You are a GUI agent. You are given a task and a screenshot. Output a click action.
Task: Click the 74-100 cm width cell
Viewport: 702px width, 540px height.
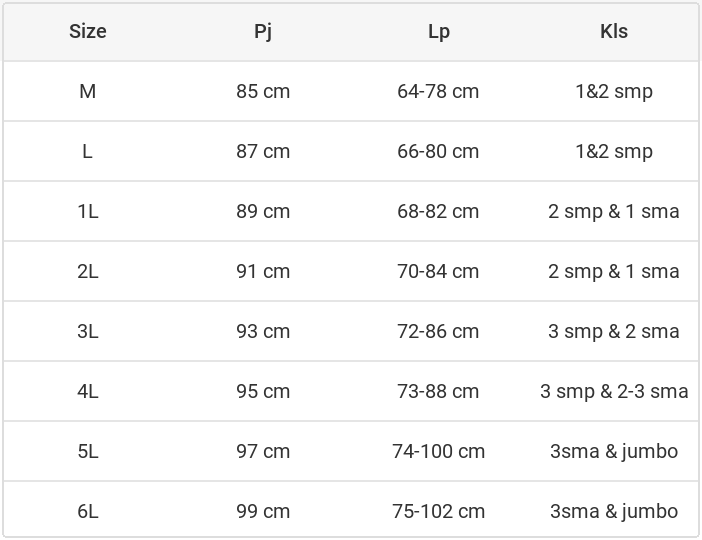438,451
